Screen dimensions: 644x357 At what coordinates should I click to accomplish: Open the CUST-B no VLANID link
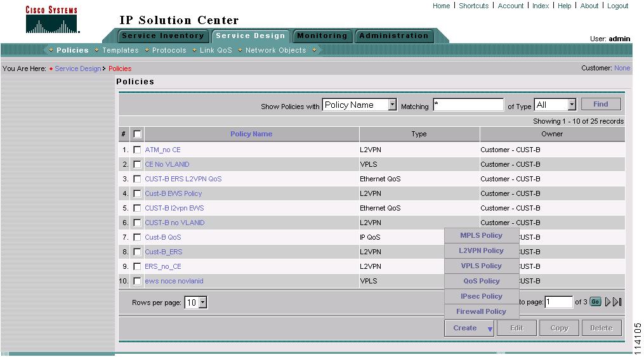(x=174, y=223)
